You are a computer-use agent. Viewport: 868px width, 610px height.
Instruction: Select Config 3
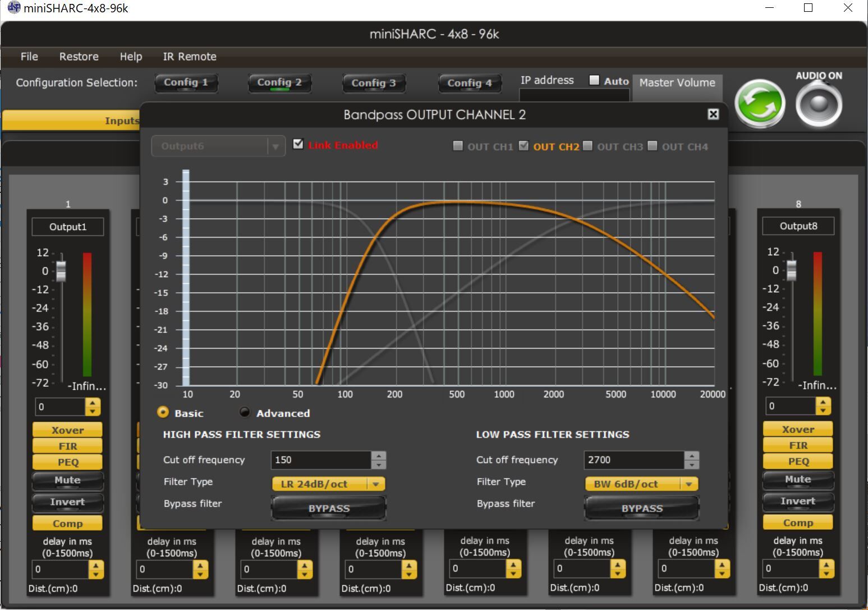tap(374, 83)
